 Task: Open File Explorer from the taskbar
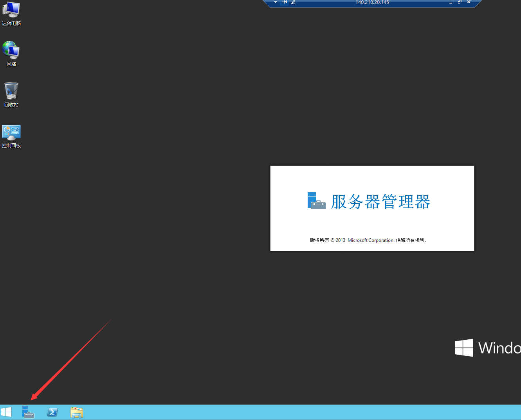tap(76, 412)
